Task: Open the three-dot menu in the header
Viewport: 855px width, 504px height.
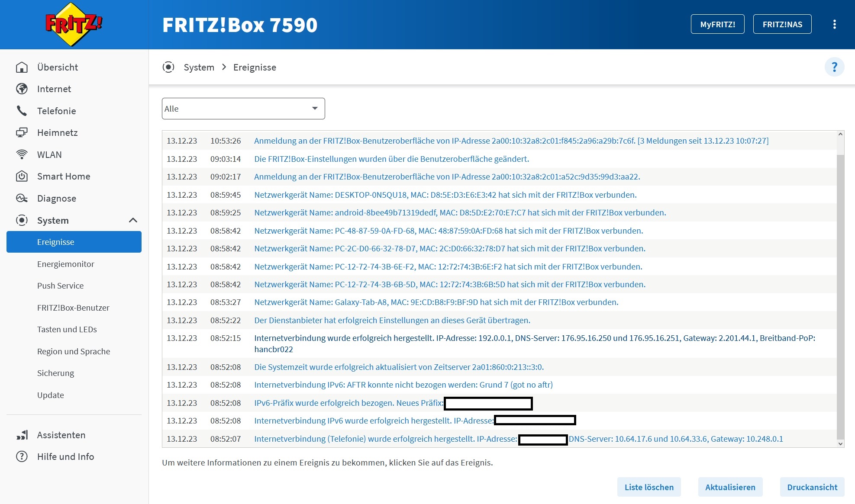Action: (x=834, y=24)
